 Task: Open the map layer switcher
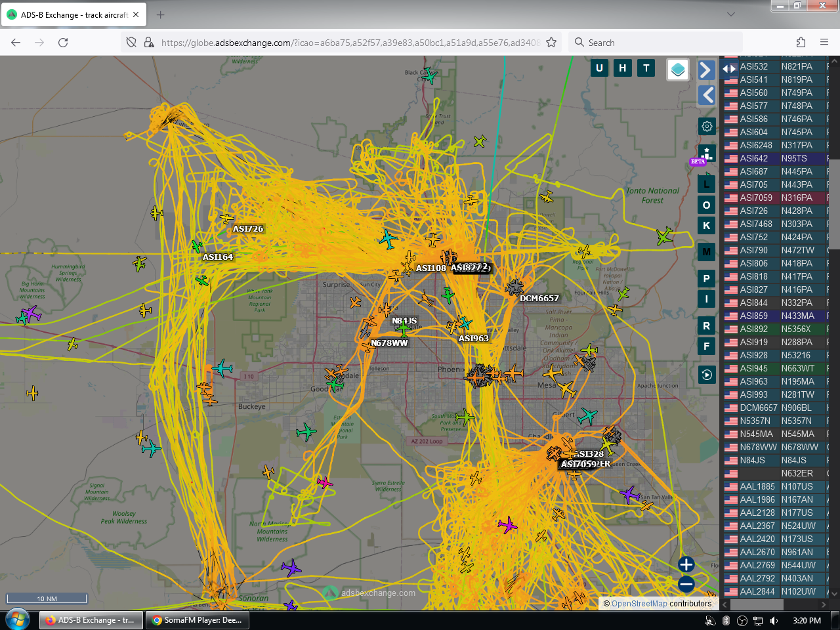(678, 69)
